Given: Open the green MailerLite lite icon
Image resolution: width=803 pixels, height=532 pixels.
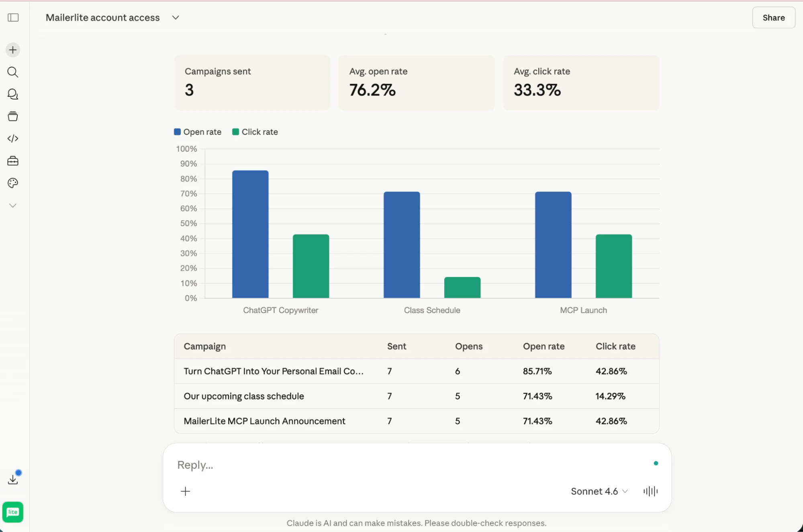Looking at the screenshot, I should 13,512.
